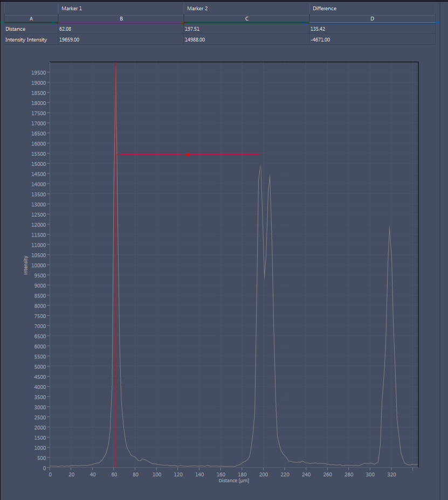
Task: Click the Difference header label
Action: click(325, 8)
